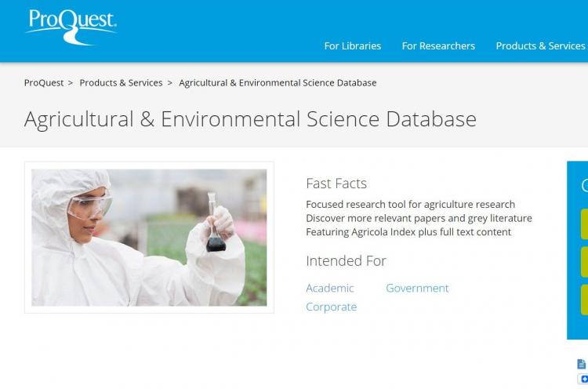
Task: Go to Products & Services breadcrumb
Action: click(121, 83)
